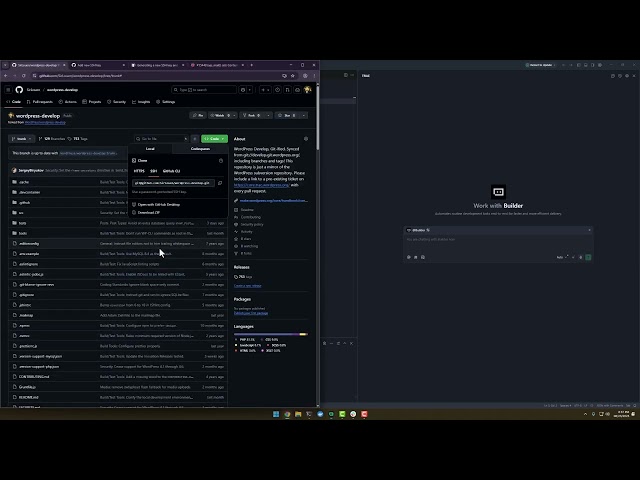Open the trunk branch selector dropdown

click(x=22, y=139)
